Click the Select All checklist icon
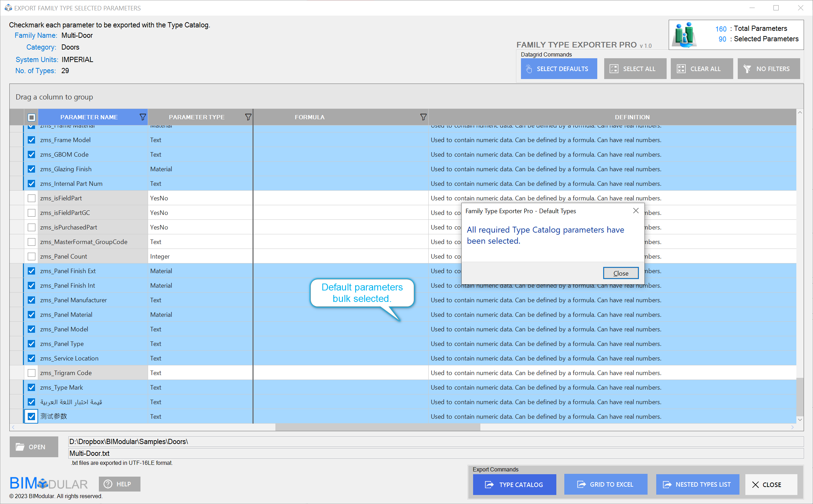 (x=614, y=69)
